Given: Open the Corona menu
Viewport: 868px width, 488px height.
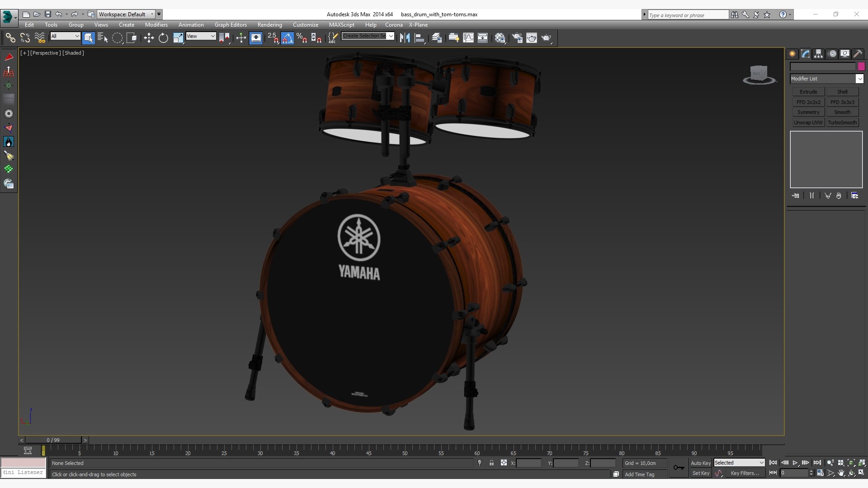Looking at the screenshot, I should click(x=394, y=25).
